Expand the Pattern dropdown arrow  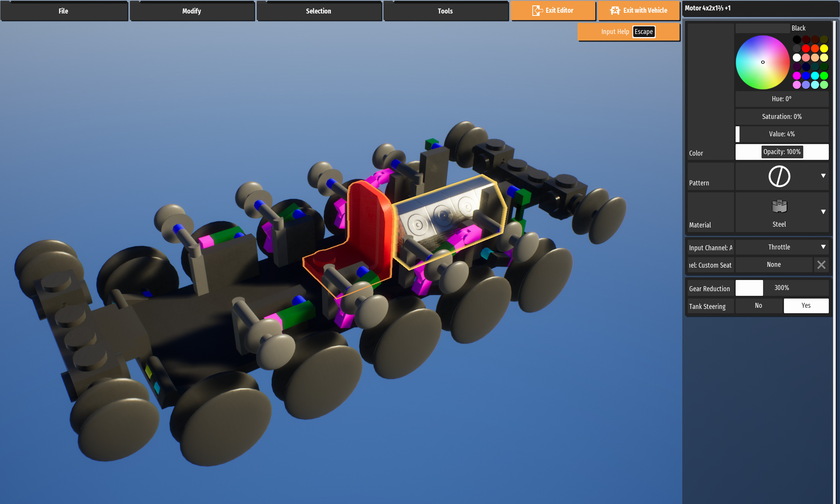point(823,176)
